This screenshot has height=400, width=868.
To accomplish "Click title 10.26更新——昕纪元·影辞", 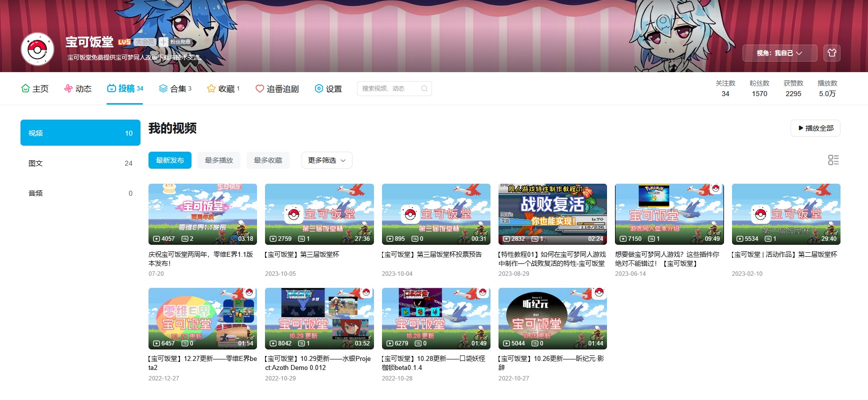I will 551,363.
